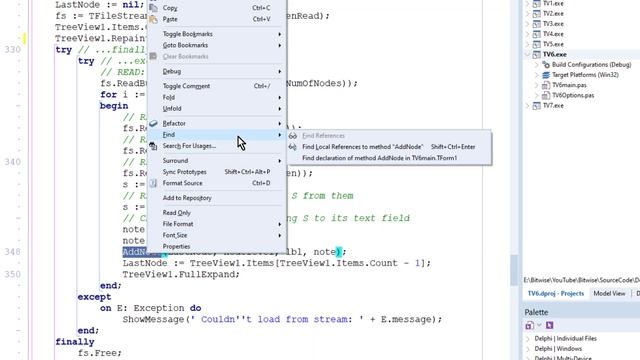Image resolution: width=640 pixels, height=360 pixels.
Task: Open the Font Size submenu
Action: click(x=216, y=235)
